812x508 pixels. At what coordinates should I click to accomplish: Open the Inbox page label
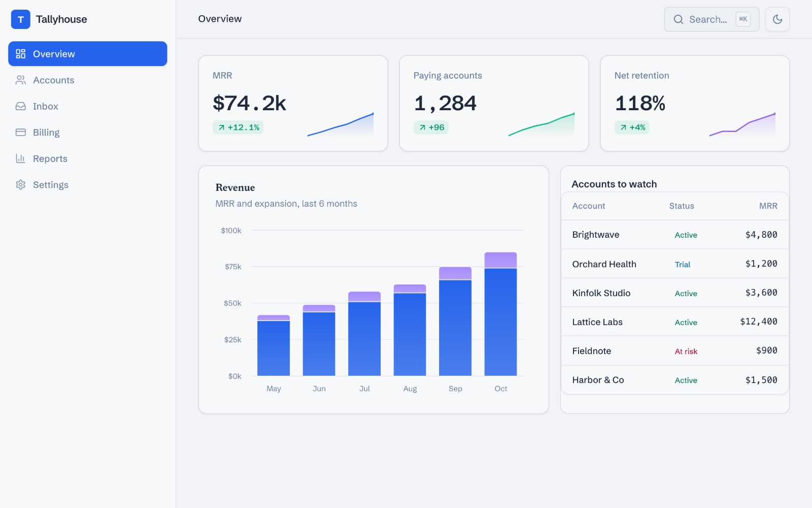[46, 106]
